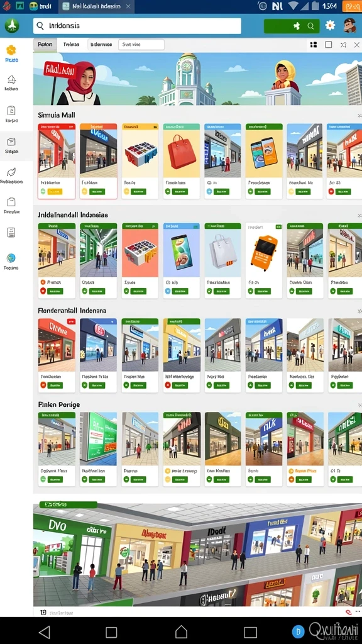The image size is (362, 644).
Task: Open the dropdown box beside filter tabs
Action: click(141, 45)
